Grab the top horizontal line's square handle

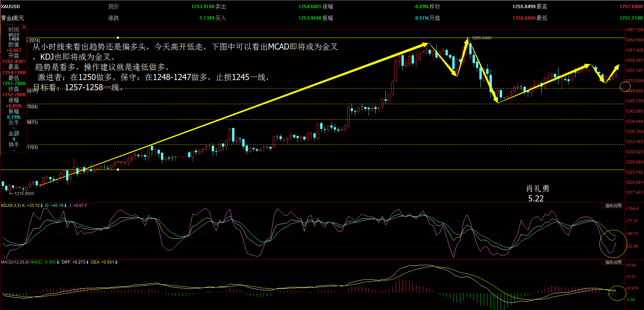[x=118, y=38]
